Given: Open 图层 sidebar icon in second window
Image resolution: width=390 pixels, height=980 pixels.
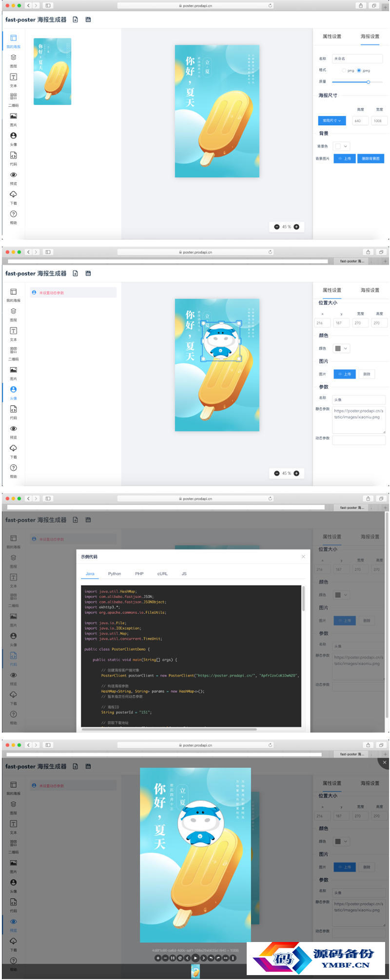Looking at the screenshot, I should pos(13,315).
